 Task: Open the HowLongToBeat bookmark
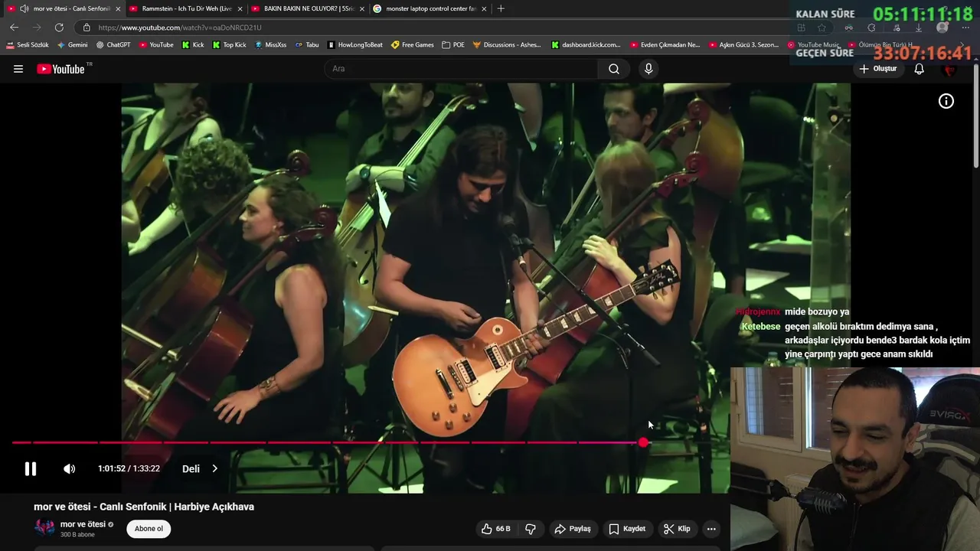point(355,45)
